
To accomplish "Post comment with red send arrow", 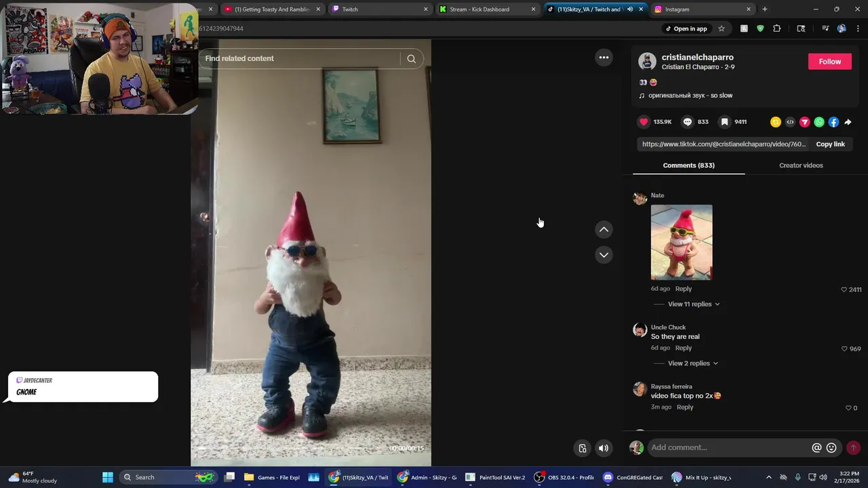I will [x=853, y=448].
